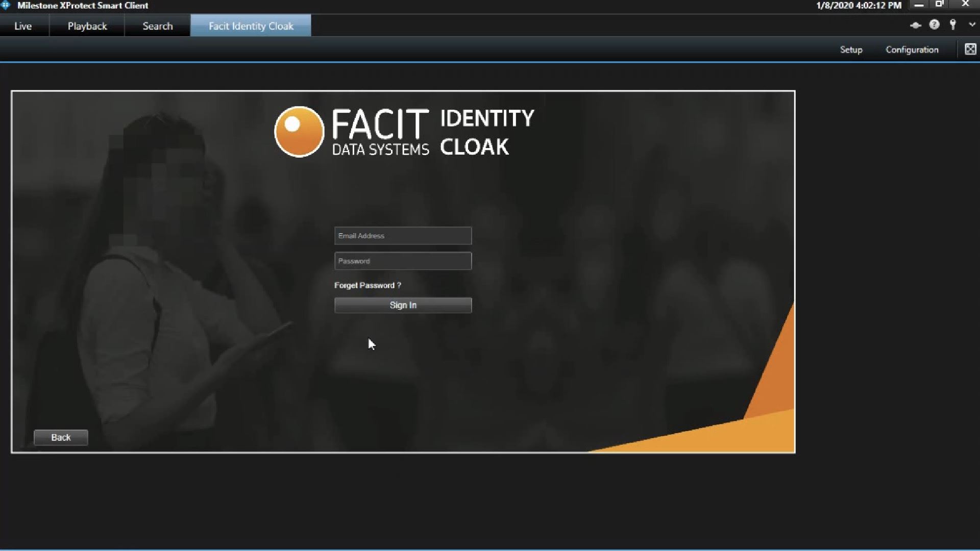Click the Email Address field
This screenshot has height=551, width=980.
[403, 236]
